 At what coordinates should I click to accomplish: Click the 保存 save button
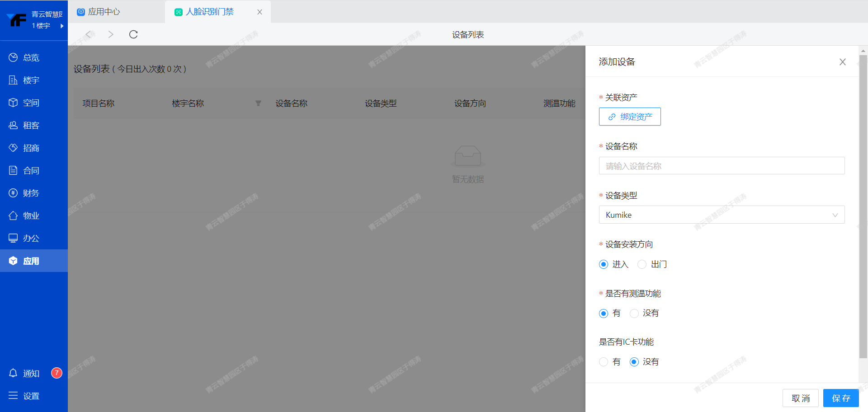click(840, 398)
